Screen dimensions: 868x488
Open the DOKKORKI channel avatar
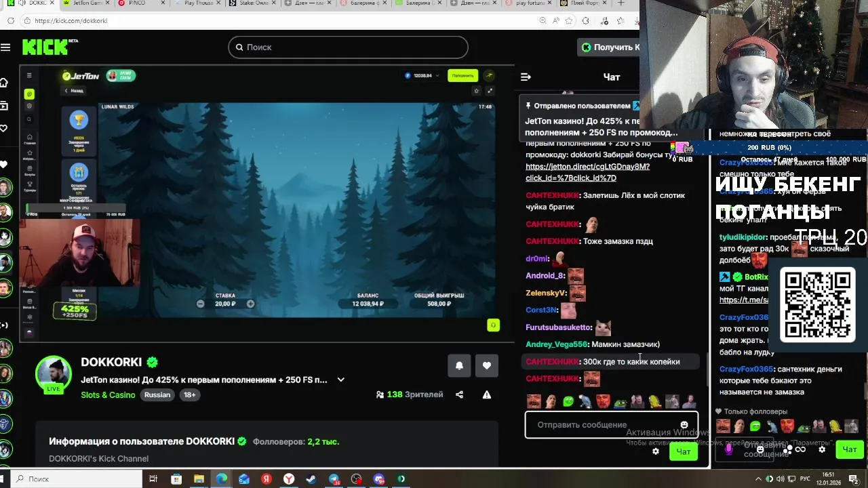[x=53, y=373]
